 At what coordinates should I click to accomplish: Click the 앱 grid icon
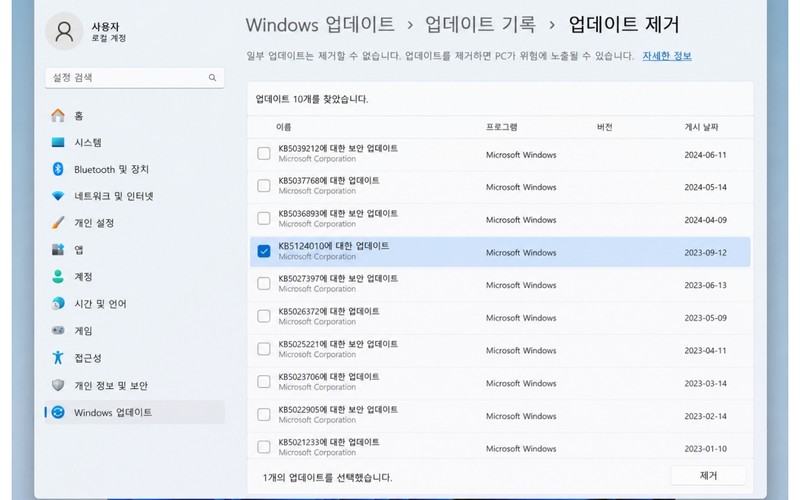pyautogui.click(x=58, y=249)
